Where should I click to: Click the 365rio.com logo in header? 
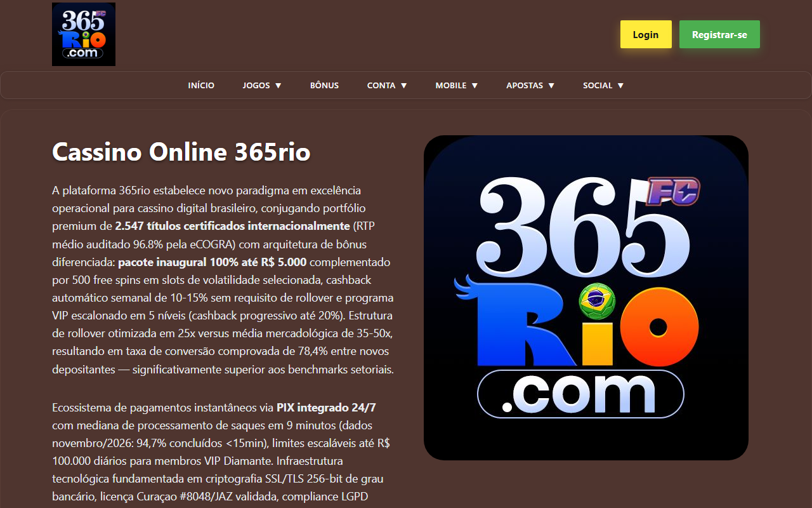[x=84, y=34]
